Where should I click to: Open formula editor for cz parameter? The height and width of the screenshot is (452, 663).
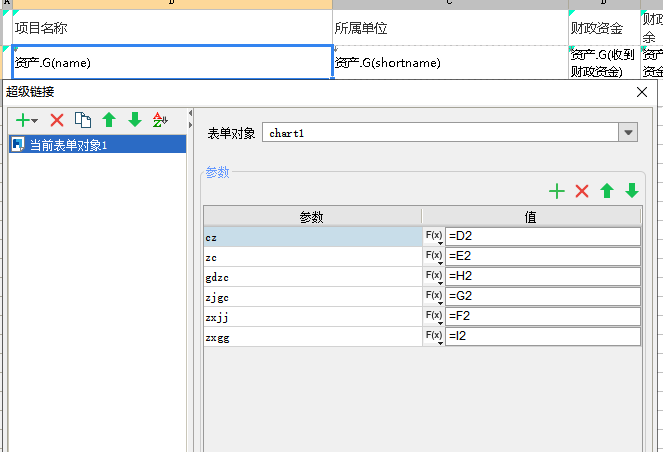434,236
